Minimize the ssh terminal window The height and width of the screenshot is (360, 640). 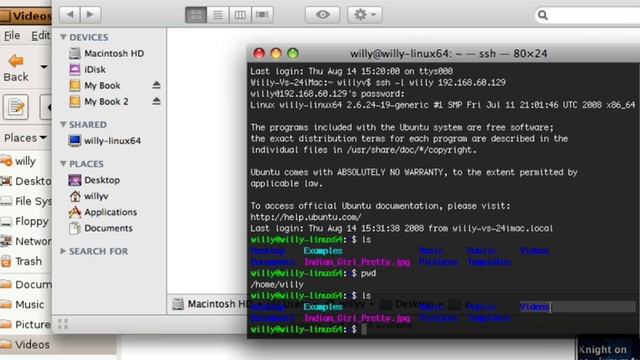coord(276,53)
